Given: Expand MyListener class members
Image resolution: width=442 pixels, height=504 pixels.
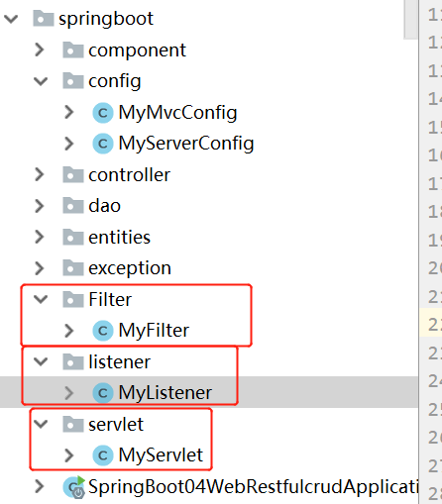Looking at the screenshot, I should (x=69, y=393).
